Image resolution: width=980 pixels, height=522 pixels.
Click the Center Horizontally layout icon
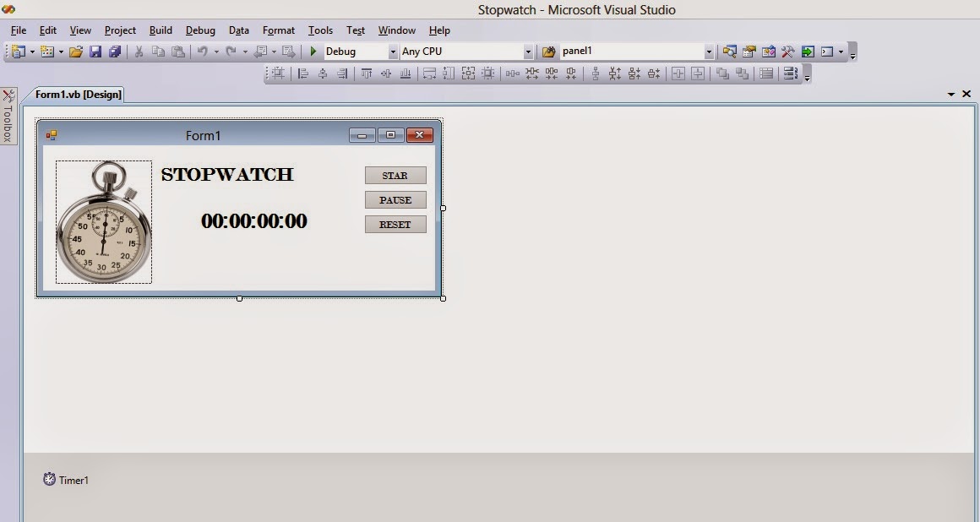pos(678,73)
